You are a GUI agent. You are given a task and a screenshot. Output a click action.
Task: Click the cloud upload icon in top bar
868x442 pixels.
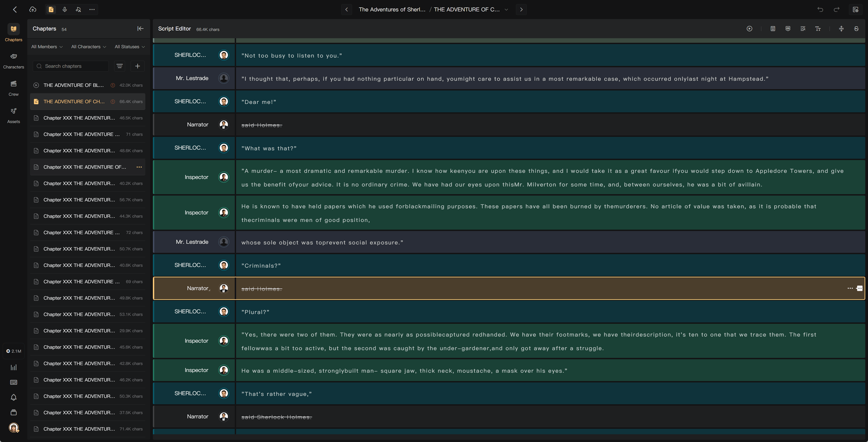33,9
